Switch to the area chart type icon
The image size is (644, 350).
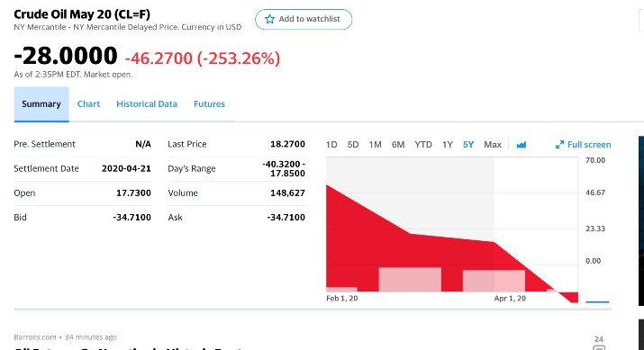(522, 145)
